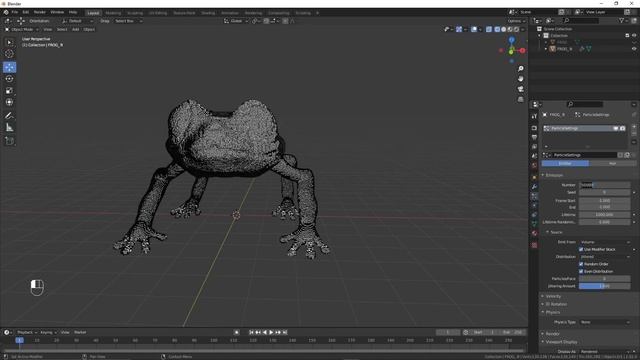The height and width of the screenshot is (360, 640).
Task: Toggle camera view icon in viewport
Action: pyautogui.click(x=520, y=89)
